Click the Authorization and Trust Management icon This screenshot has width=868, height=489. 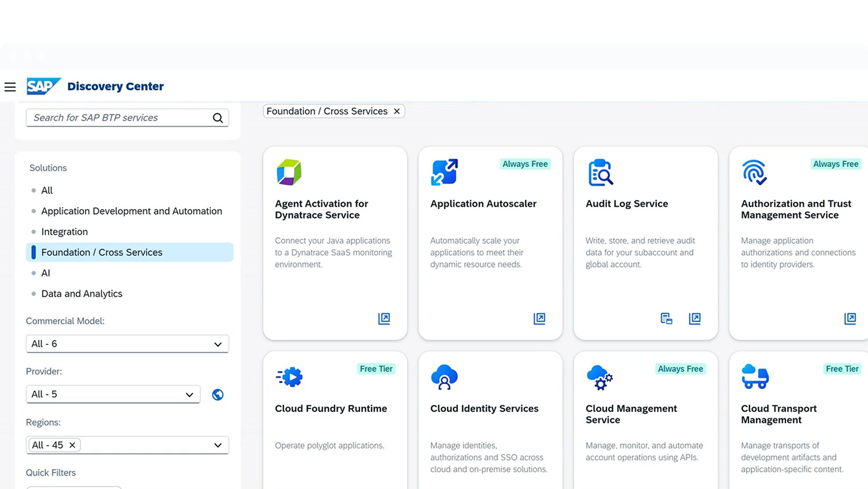[x=755, y=172]
